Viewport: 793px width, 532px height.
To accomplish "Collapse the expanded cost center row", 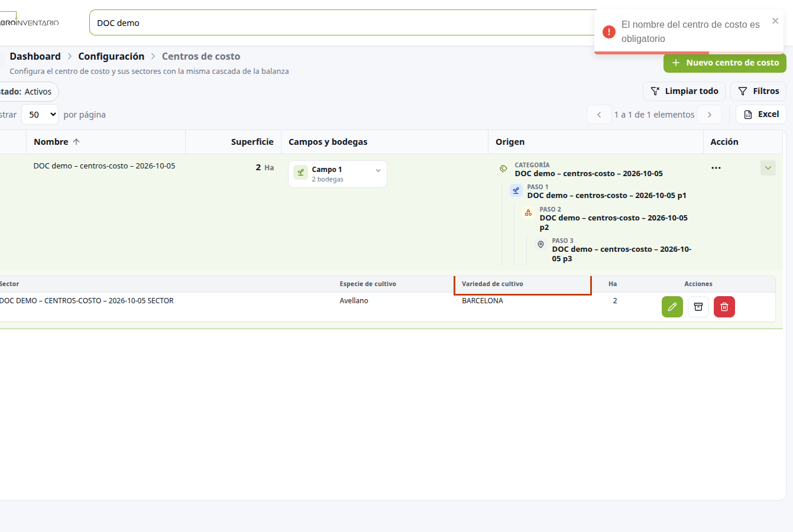I will coord(768,168).
